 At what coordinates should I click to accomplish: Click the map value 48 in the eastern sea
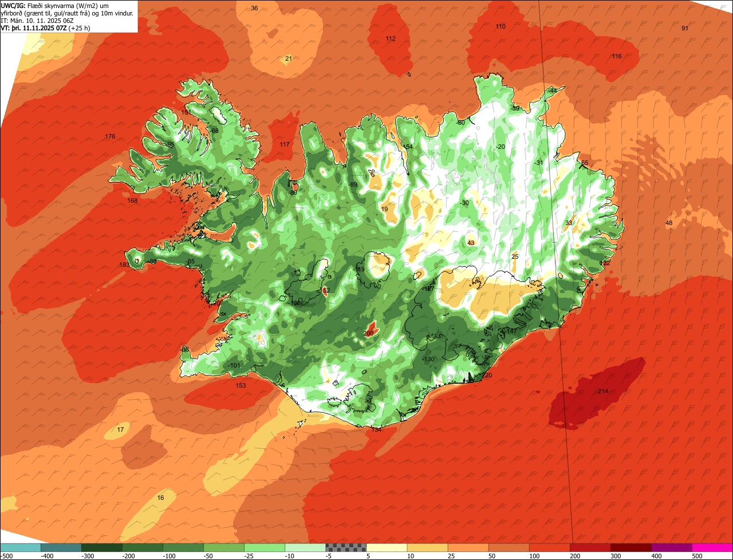[669, 223]
